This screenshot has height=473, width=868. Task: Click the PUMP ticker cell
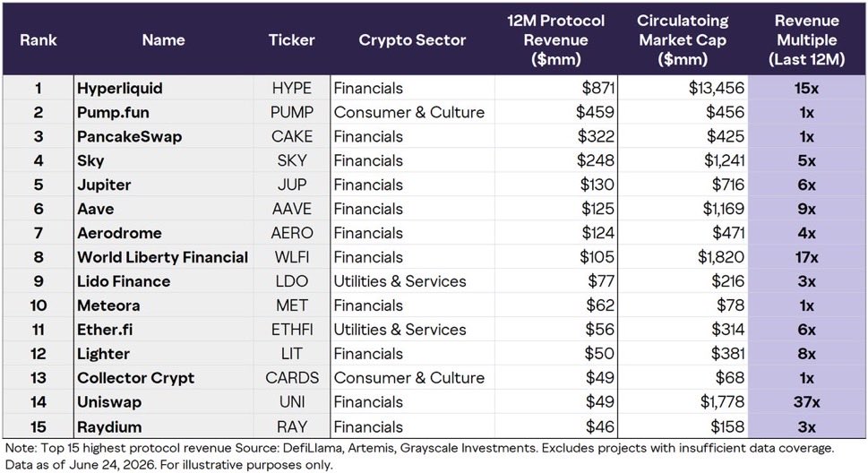(292, 113)
